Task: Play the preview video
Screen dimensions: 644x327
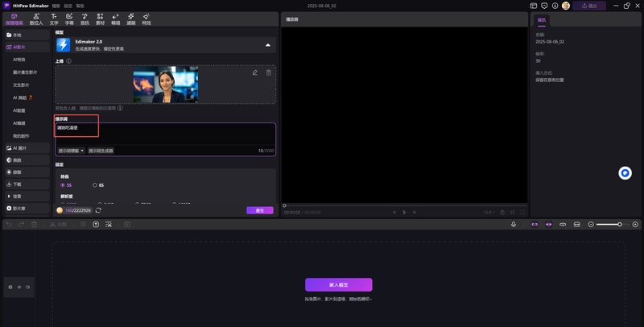Action: click(x=404, y=213)
